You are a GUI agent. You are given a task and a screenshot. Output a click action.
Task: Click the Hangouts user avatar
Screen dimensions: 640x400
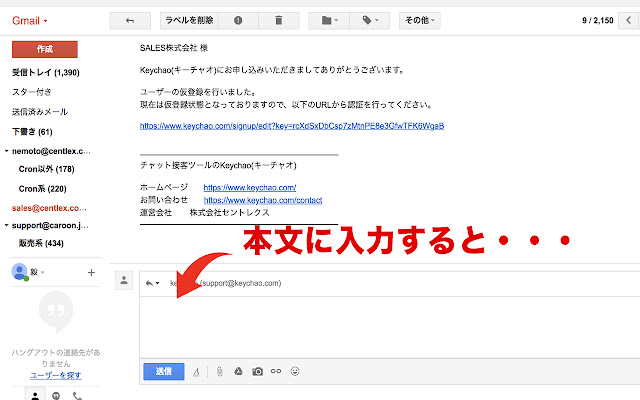click(19, 272)
